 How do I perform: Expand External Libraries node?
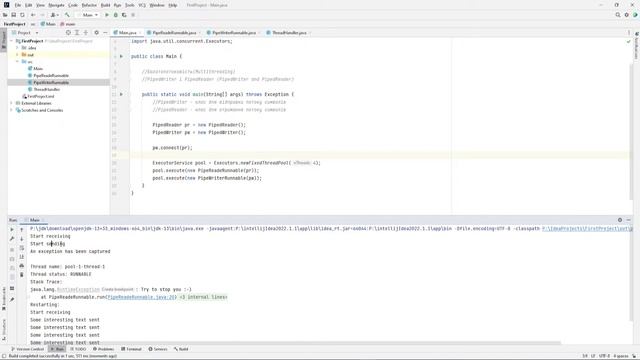12,103
